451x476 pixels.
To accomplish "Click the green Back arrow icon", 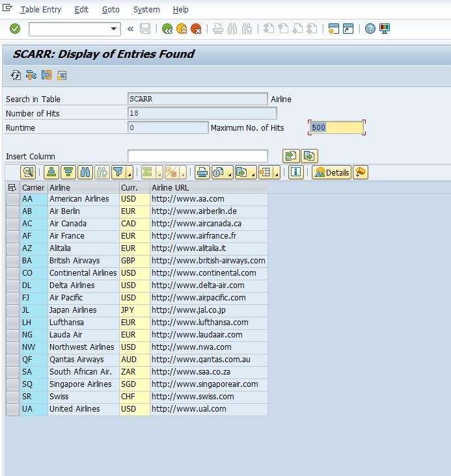I will click(x=167, y=29).
